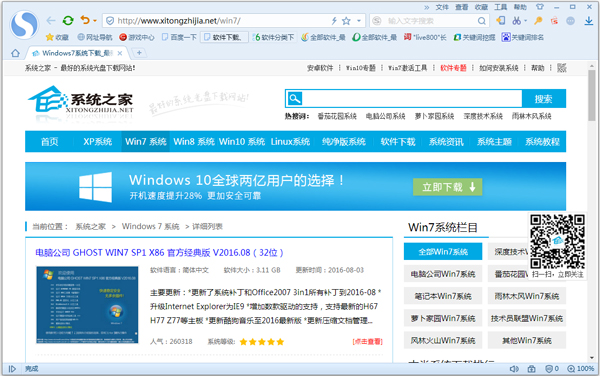Click the skin shirt icon in title bar

click(540, 7)
